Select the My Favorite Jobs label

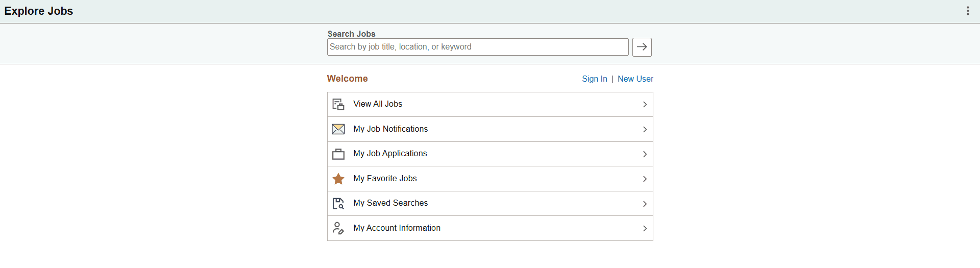[x=385, y=179]
